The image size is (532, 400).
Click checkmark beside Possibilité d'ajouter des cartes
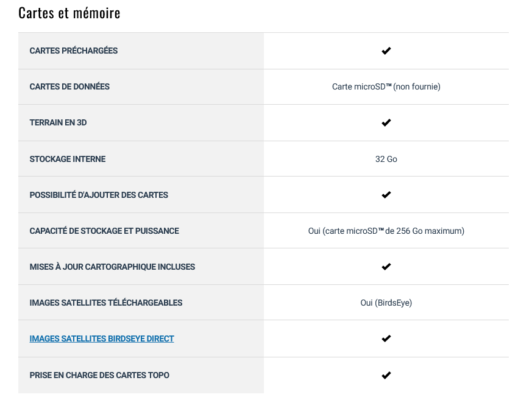pos(386,195)
